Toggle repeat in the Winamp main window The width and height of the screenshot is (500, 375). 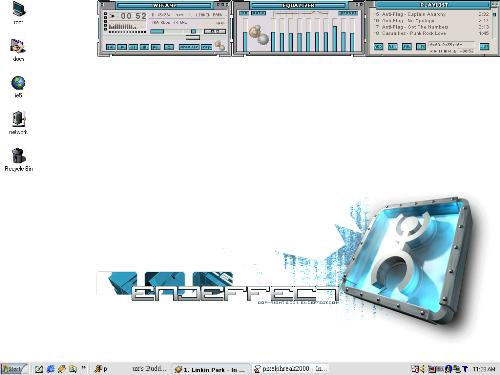[207, 47]
